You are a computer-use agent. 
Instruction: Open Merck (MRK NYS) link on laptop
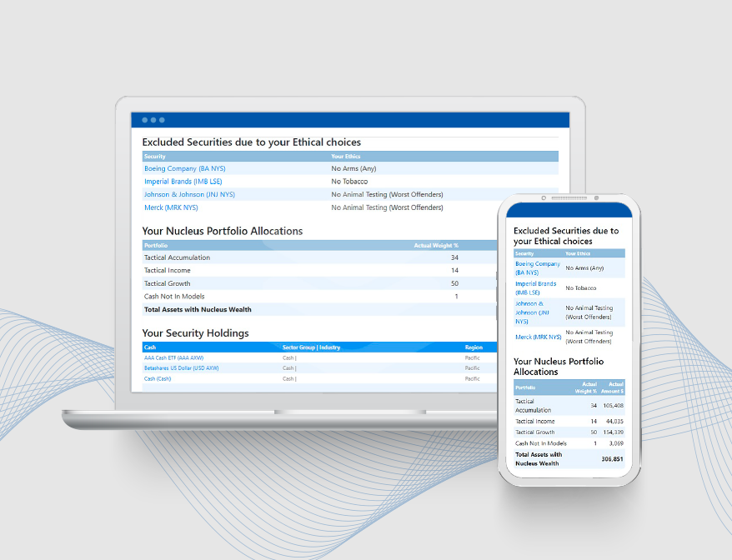171,207
